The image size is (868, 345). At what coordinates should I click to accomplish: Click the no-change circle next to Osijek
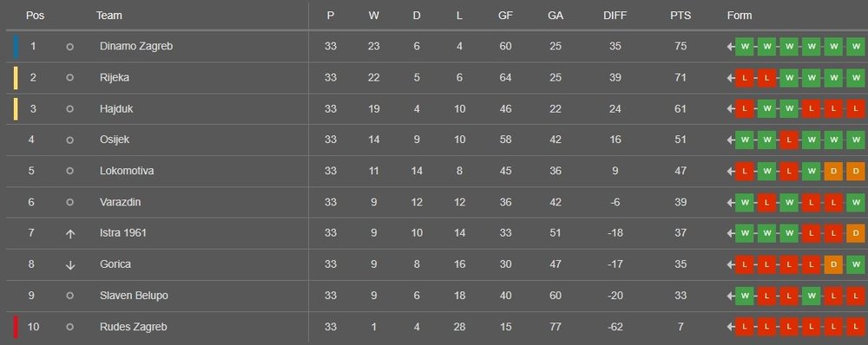pos(69,140)
